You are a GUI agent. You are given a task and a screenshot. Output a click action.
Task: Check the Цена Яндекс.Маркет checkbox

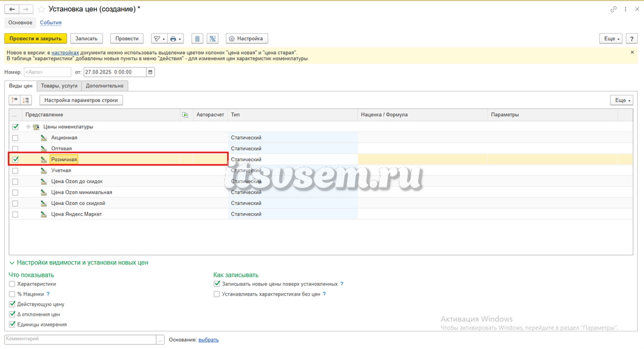tap(15, 214)
